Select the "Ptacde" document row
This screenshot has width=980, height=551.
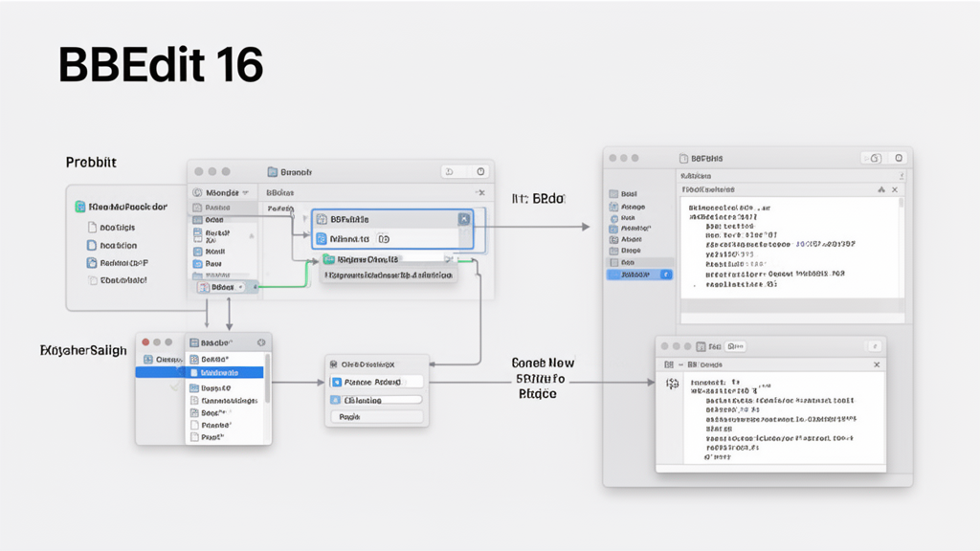pyautogui.click(x=226, y=425)
